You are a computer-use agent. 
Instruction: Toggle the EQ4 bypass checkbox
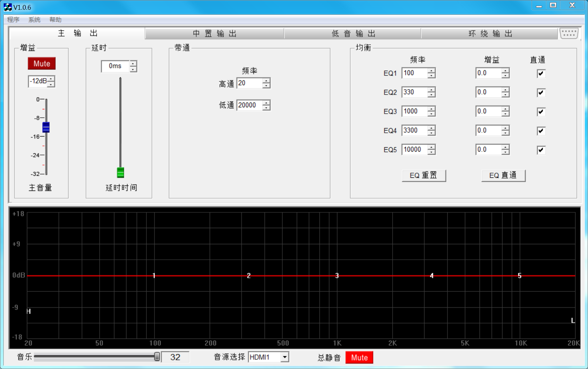pyautogui.click(x=541, y=131)
